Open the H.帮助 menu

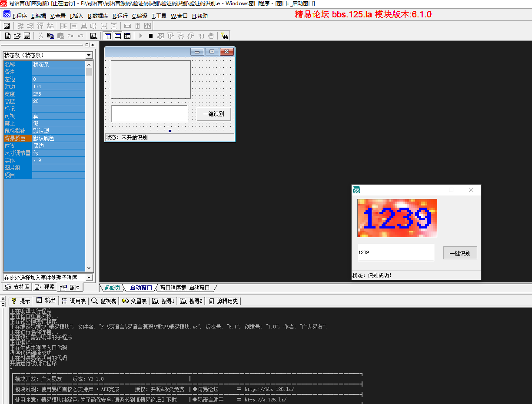[200, 16]
